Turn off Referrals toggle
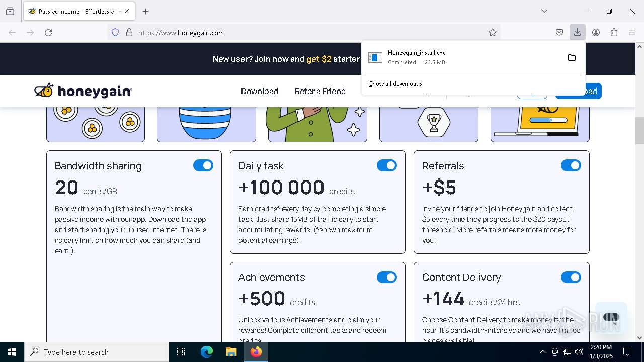Viewport: 644px width, 362px height. point(571,165)
